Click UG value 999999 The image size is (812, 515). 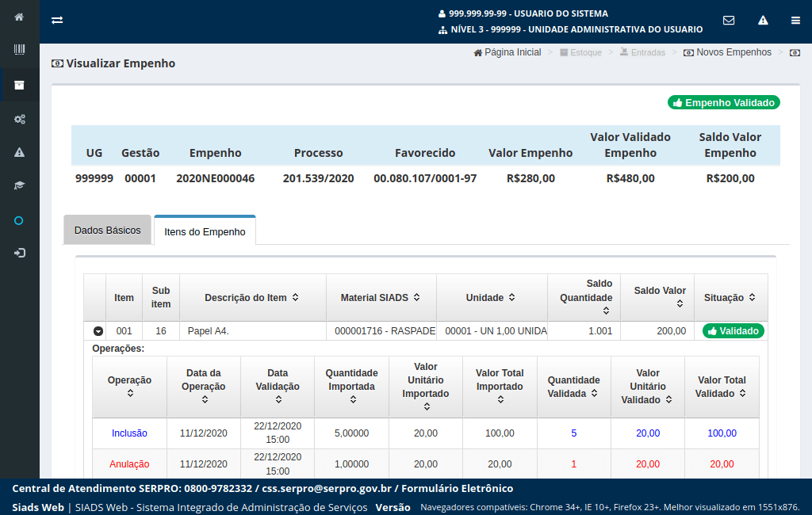click(94, 178)
